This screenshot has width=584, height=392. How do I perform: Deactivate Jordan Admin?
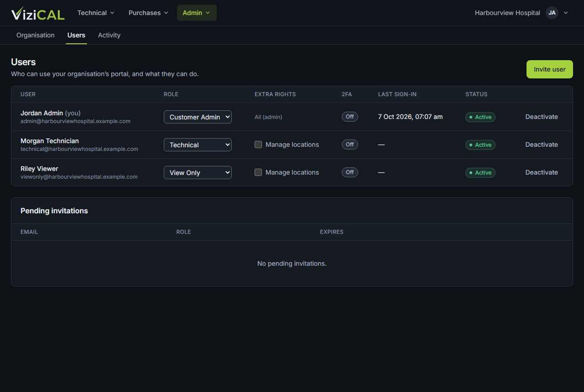point(542,117)
